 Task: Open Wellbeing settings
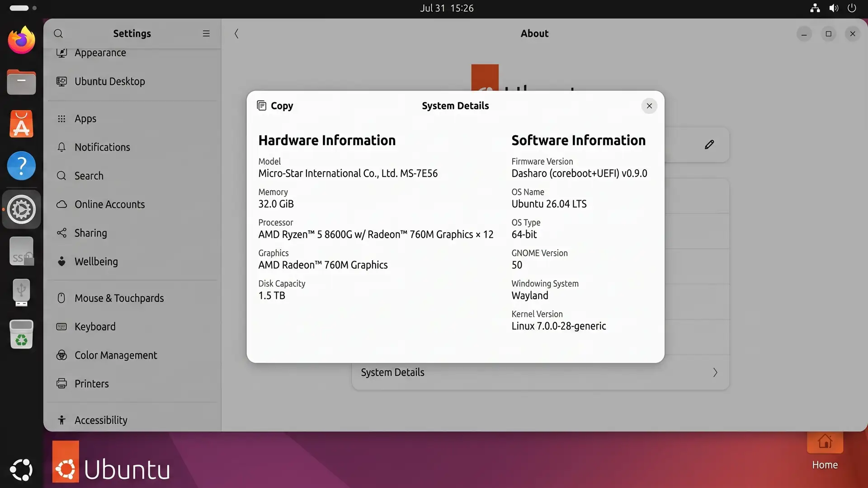coord(132,261)
